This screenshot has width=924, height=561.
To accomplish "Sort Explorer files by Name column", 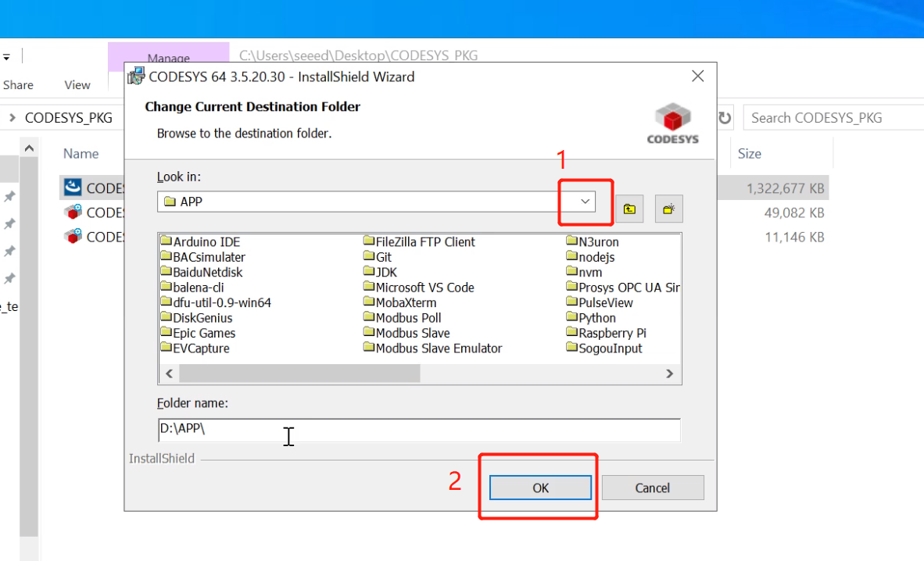I will (x=81, y=154).
